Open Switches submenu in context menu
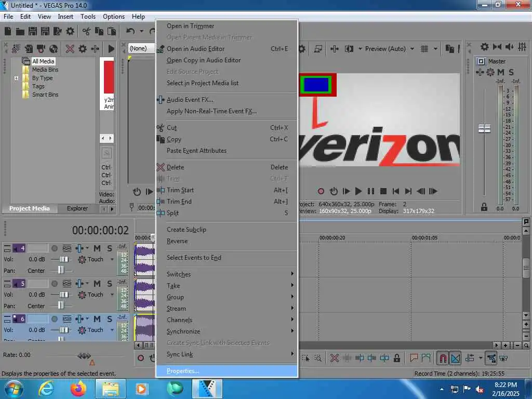This screenshot has width=532, height=399. [x=227, y=274]
